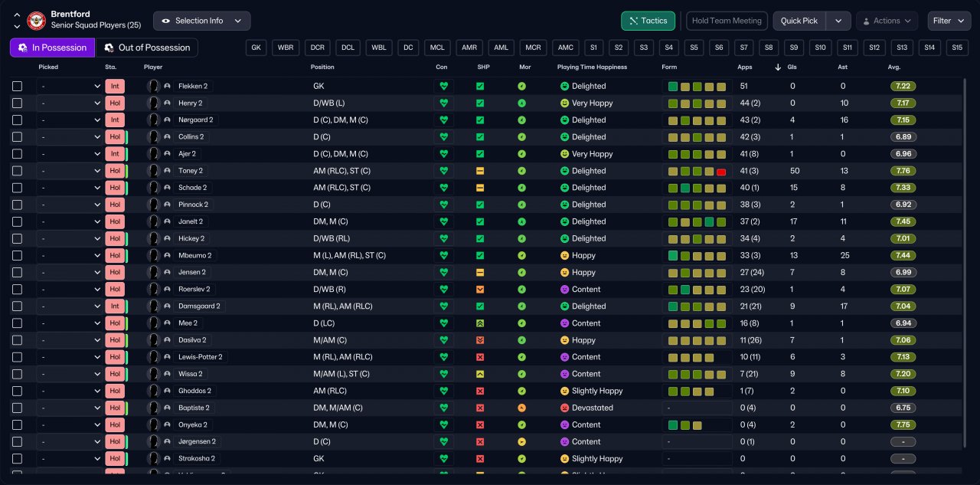Open the Picked dropdown for Henry
980x485 pixels.
70,103
